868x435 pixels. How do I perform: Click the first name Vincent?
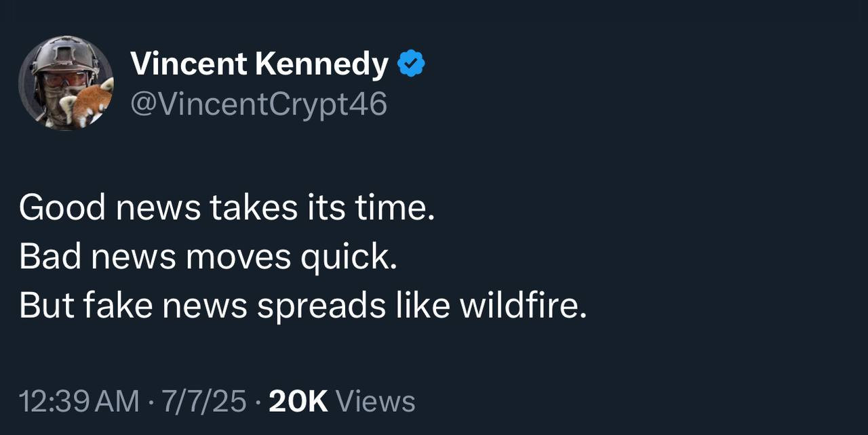click(189, 64)
